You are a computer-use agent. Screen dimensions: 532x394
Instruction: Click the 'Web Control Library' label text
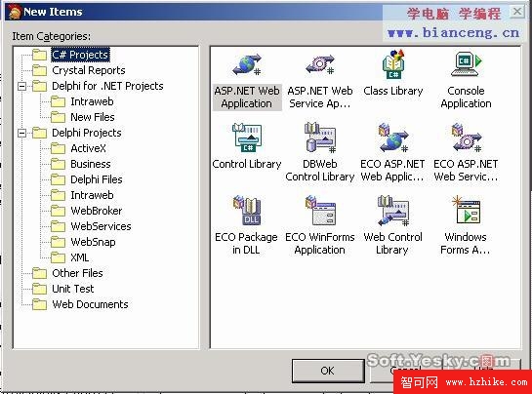click(392, 244)
